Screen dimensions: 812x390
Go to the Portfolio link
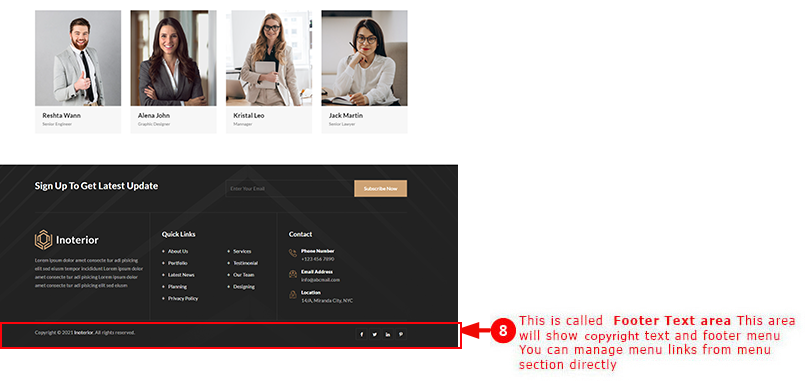point(178,263)
